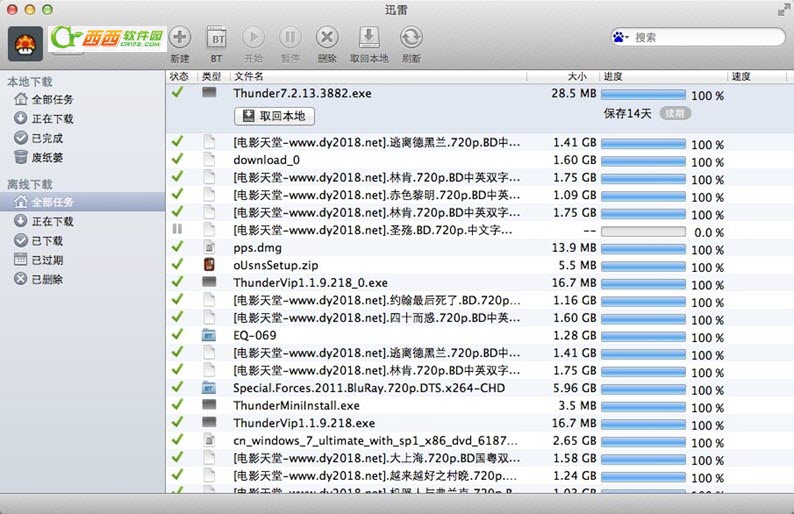The width and height of the screenshot is (794, 514).
Task: Click the paused status icon of 圣殇
Action: [177, 229]
